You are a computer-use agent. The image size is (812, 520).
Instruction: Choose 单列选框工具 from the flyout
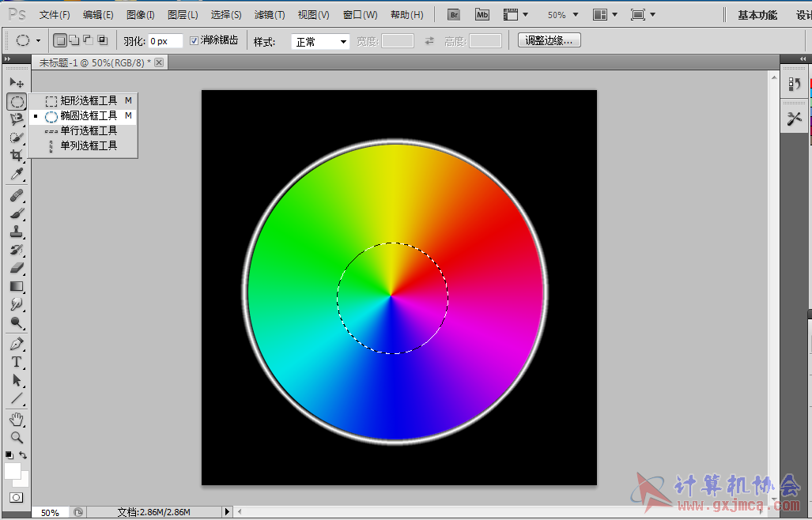tap(83, 146)
